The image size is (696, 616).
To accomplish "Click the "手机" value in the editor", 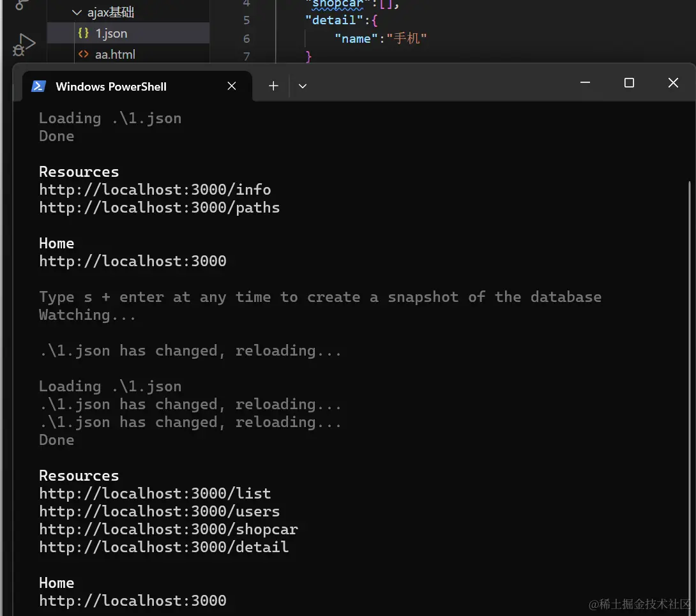I will [406, 38].
